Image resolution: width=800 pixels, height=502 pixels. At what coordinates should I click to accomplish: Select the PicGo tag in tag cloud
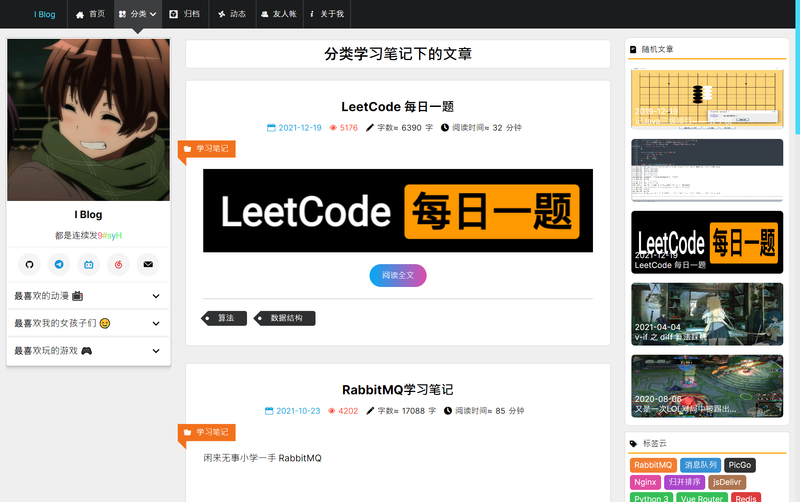740,465
